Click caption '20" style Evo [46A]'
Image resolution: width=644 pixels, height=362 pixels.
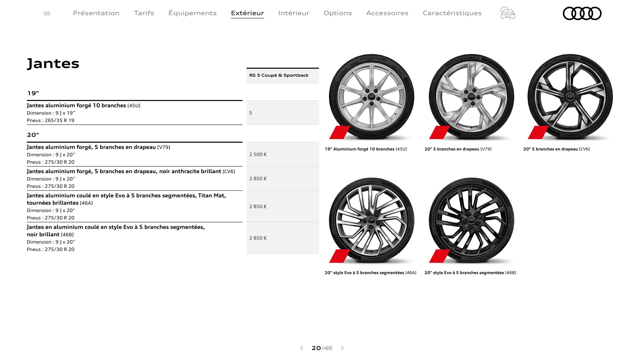coord(370,273)
